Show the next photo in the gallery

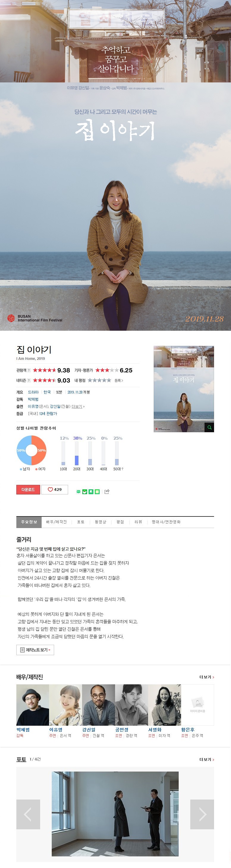(x=202, y=814)
